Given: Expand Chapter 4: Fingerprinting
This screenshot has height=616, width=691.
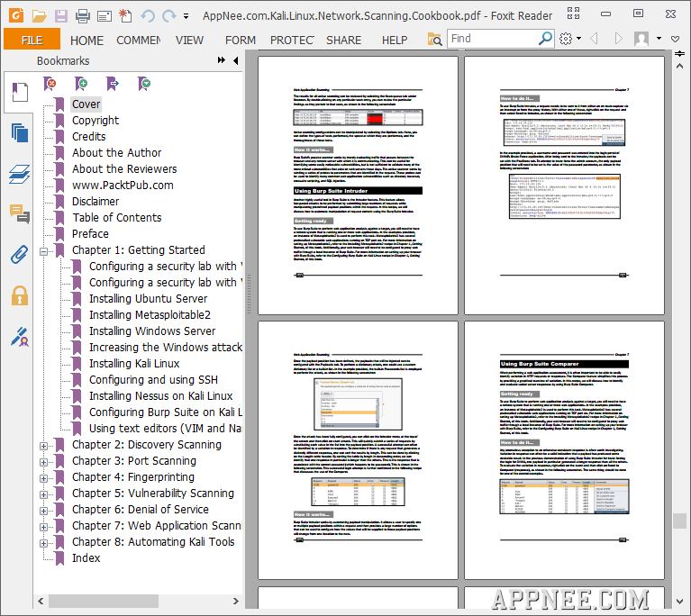Looking at the screenshot, I should 43,478.
